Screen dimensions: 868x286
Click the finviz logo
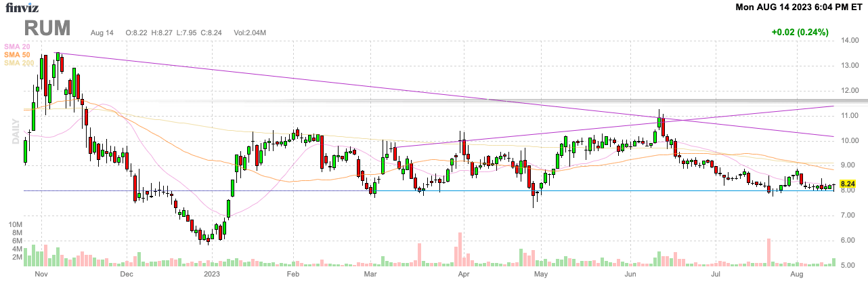tap(22, 7)
